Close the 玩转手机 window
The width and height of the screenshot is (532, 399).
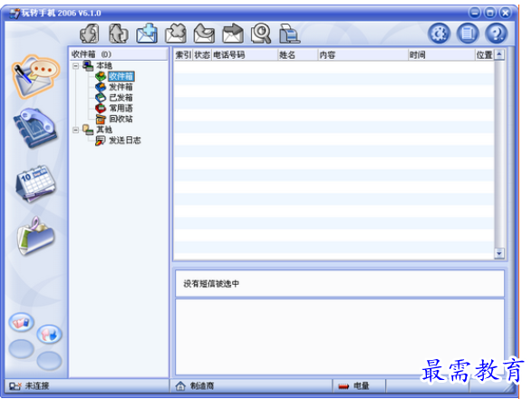pos(505,13)
